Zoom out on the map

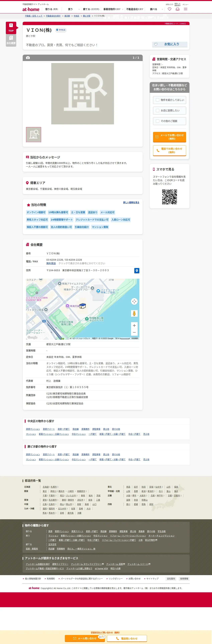pyautogui.click(x=134, y=332)
